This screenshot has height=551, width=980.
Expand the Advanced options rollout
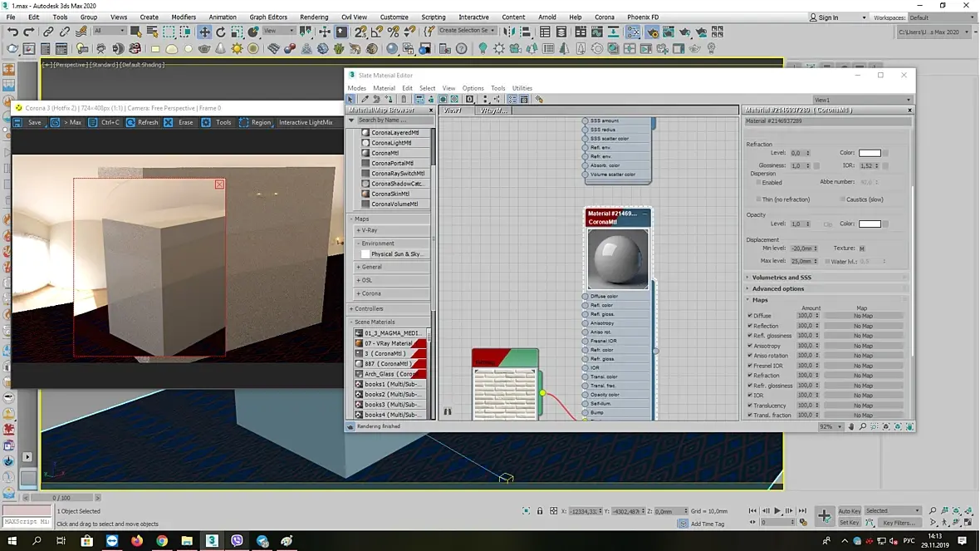[x=777, y=288]
